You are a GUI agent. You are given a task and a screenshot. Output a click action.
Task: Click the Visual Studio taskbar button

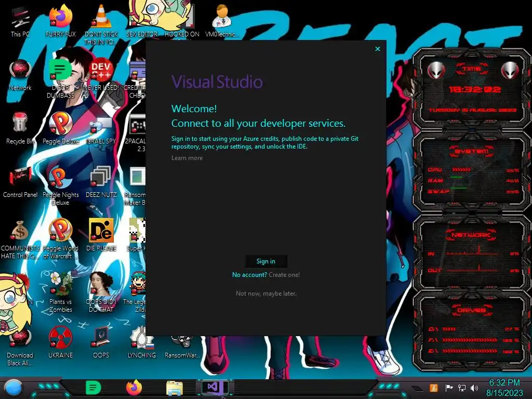pyautogui.click(x=215, y=387)
